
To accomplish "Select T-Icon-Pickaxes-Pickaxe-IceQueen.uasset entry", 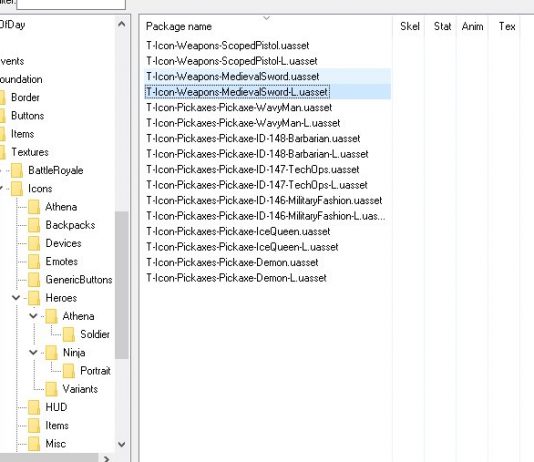I will [238, 232].
